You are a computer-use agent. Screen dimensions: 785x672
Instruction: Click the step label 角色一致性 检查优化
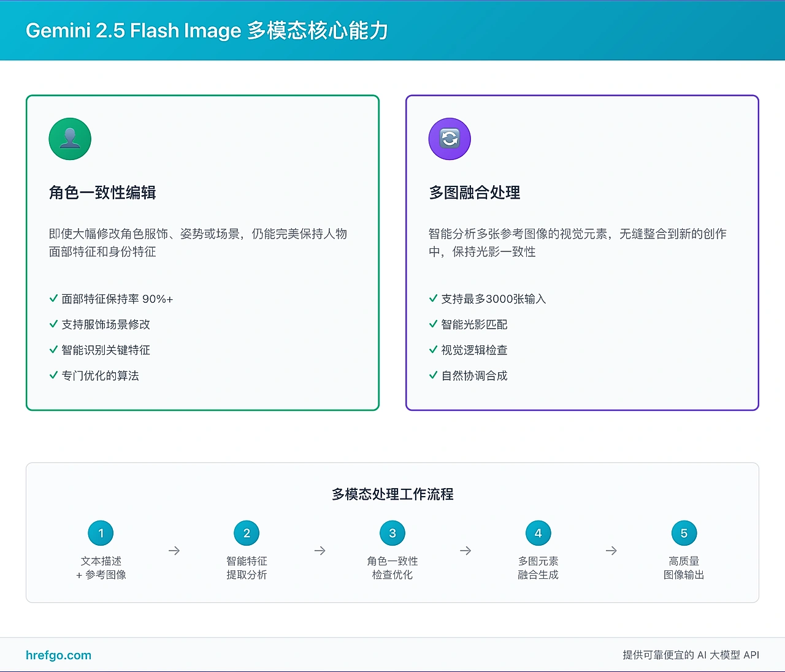point(392,568)
